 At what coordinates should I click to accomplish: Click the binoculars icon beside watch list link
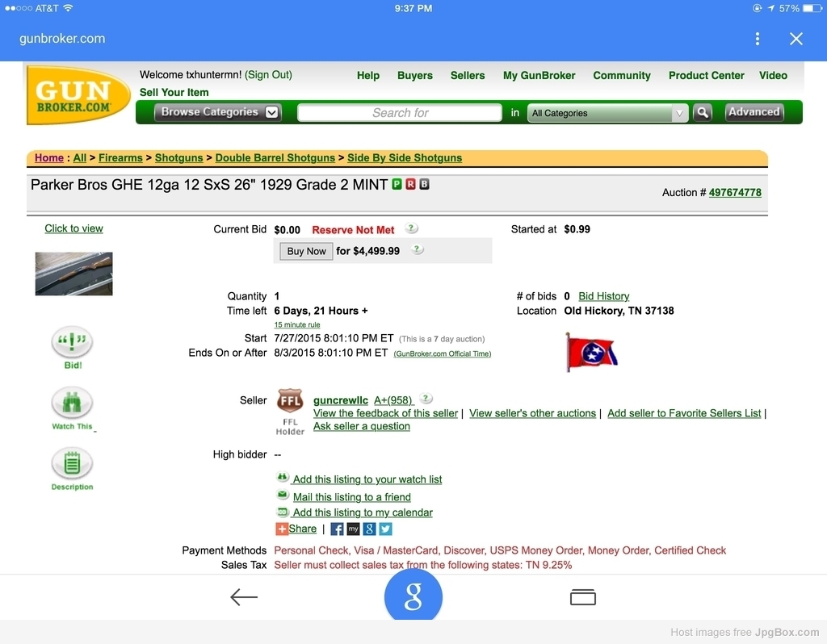pos(283,477)
